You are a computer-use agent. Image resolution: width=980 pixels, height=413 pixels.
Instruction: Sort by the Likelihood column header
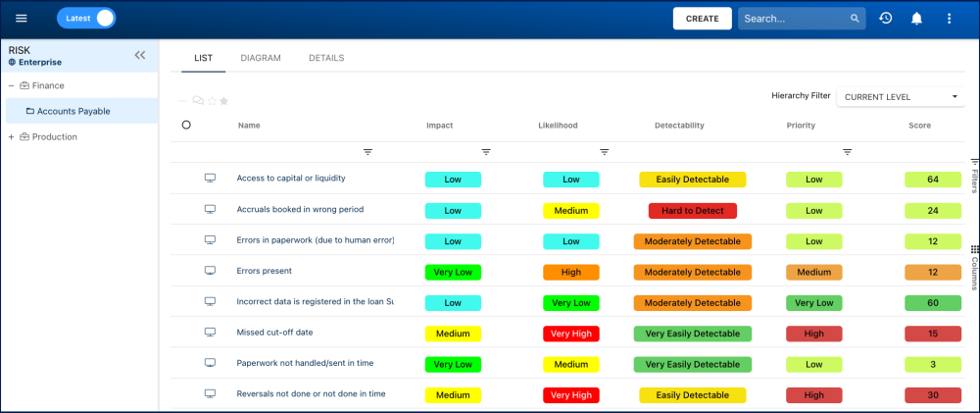coord(558,126)
